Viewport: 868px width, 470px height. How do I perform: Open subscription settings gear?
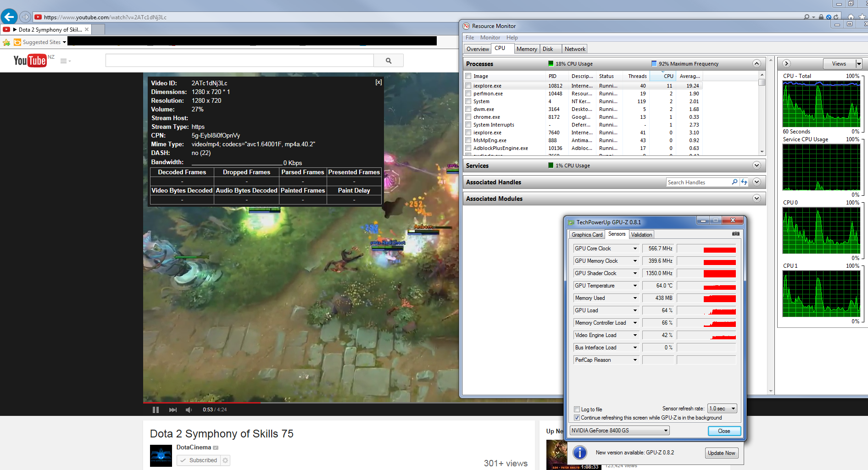[225, 460]
